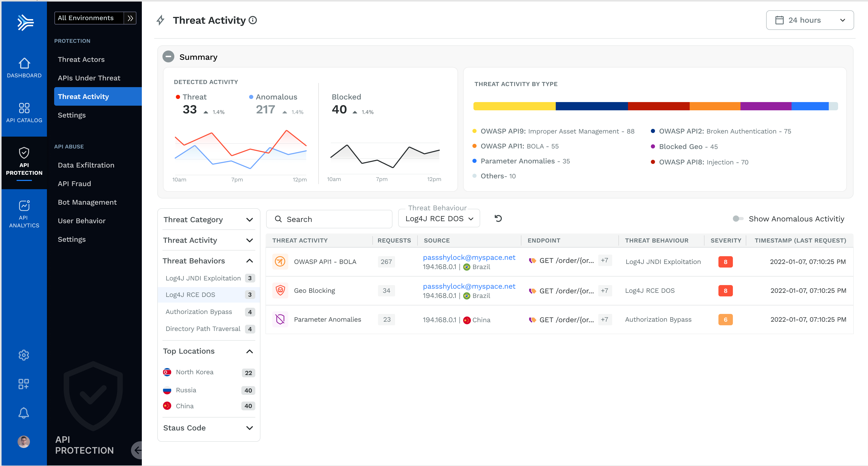868x466 pixels.
Task: Select the Authorization Bypass behavior filter
Action: click(199, 312)
